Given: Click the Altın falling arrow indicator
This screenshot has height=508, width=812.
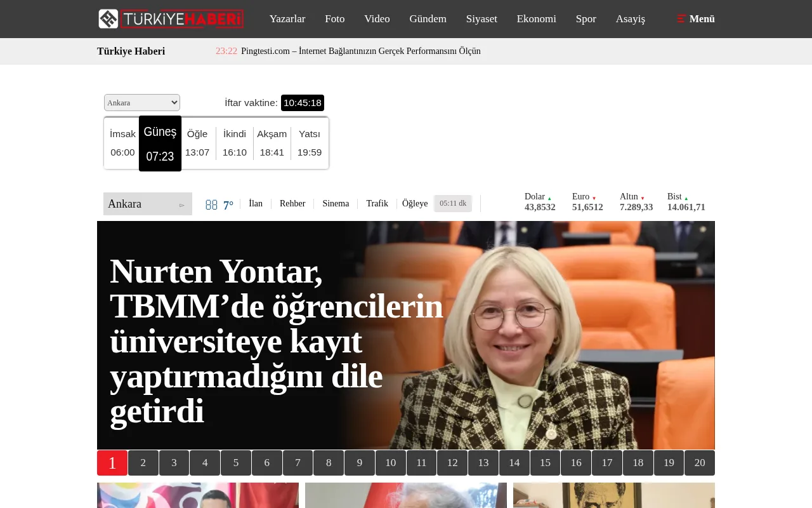Looking at the screenshot, I should point(643,197).
